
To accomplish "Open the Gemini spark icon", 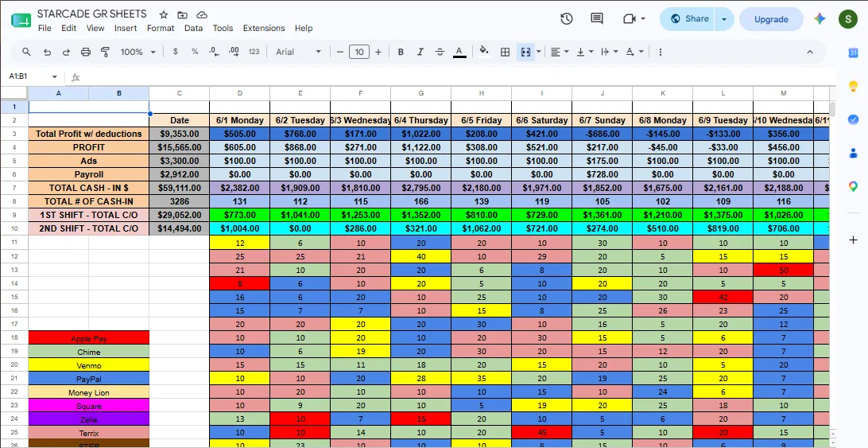I will pyautogui.click(x=820, y=19).
